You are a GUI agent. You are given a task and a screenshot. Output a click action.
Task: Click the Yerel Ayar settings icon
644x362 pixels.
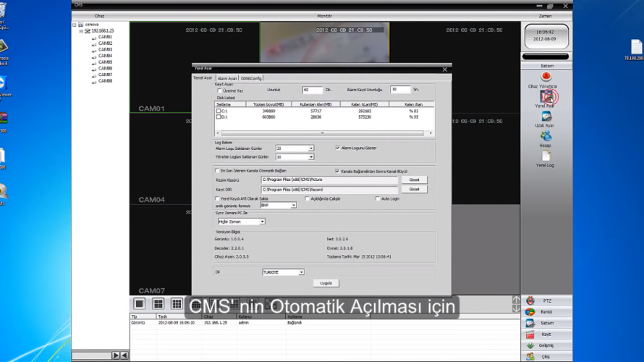click(547, 96)
